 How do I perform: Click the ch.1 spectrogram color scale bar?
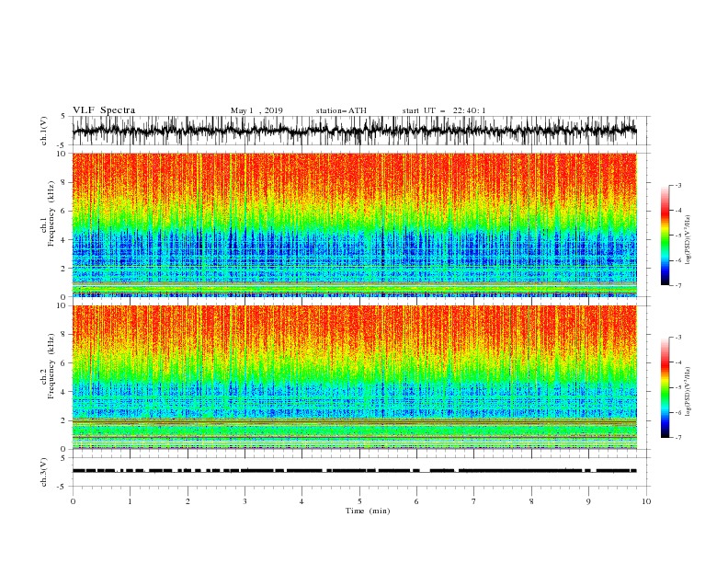click(665, 236)
